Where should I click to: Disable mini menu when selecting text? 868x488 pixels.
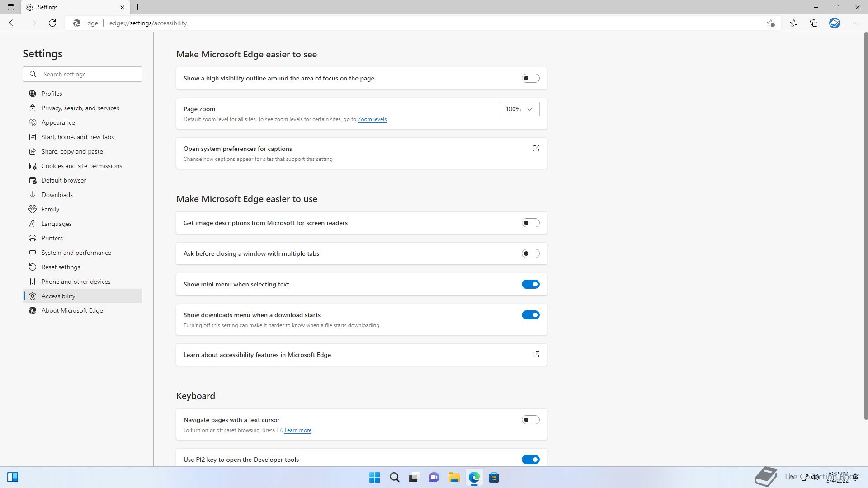coord(530,284)
